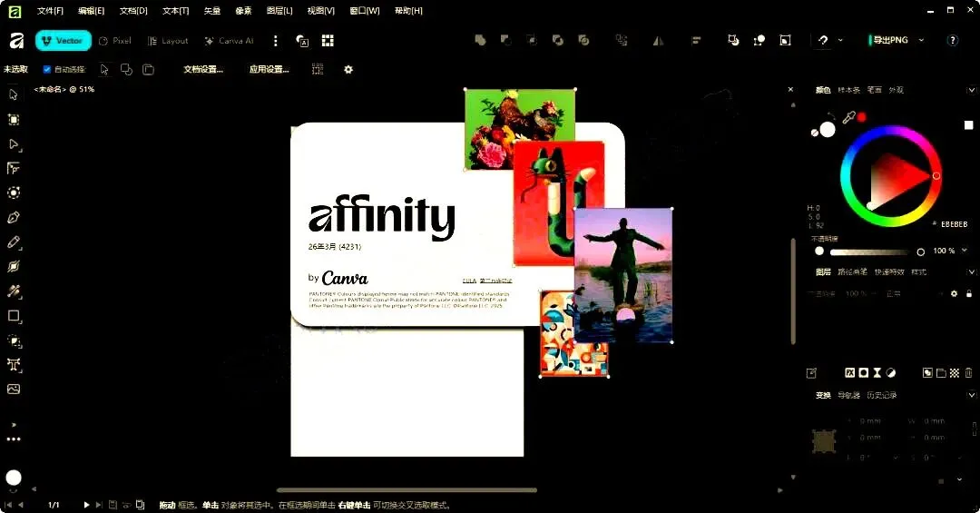Switch to the Pixel persona
980x513 pixels.
click(115, 41)
